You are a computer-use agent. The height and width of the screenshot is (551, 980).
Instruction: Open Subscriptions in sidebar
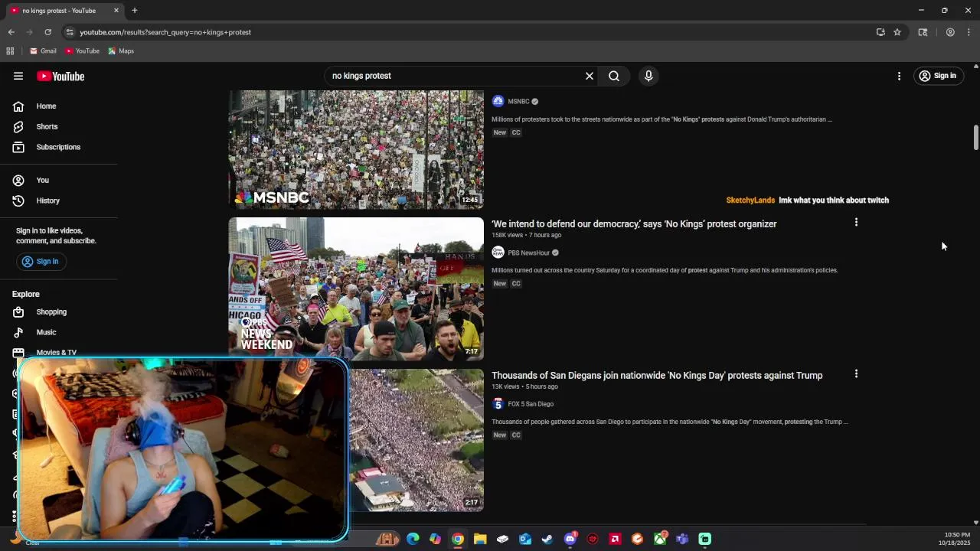click(58, 147)
